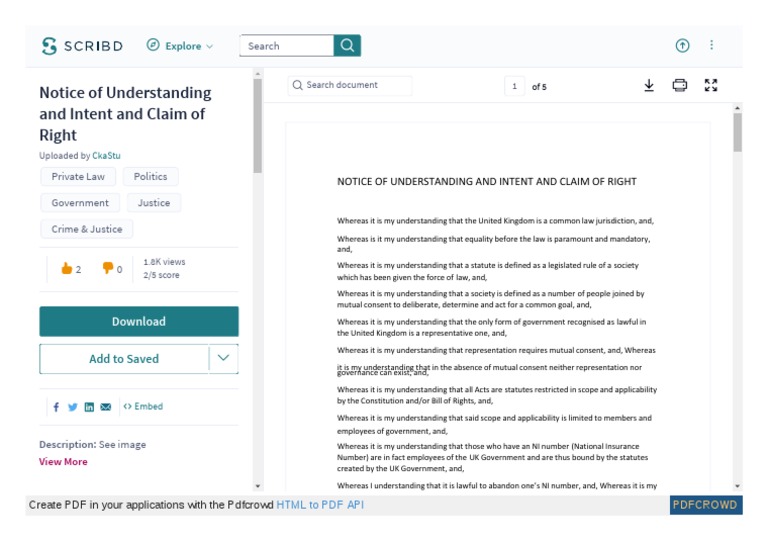The width and height of the screenshot is (768, 544).
Task: Toggle fullscreen view icon
Action: (x=711, y=85)
